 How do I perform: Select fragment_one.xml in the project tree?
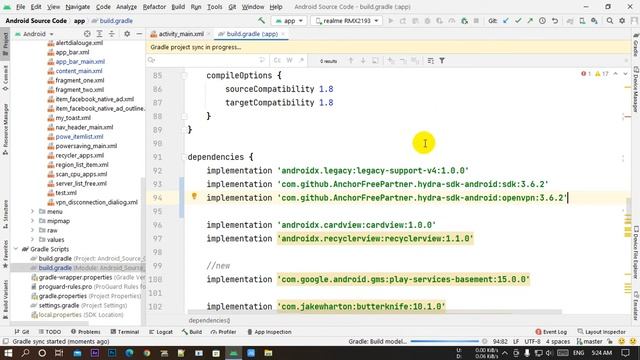point(80,80)
